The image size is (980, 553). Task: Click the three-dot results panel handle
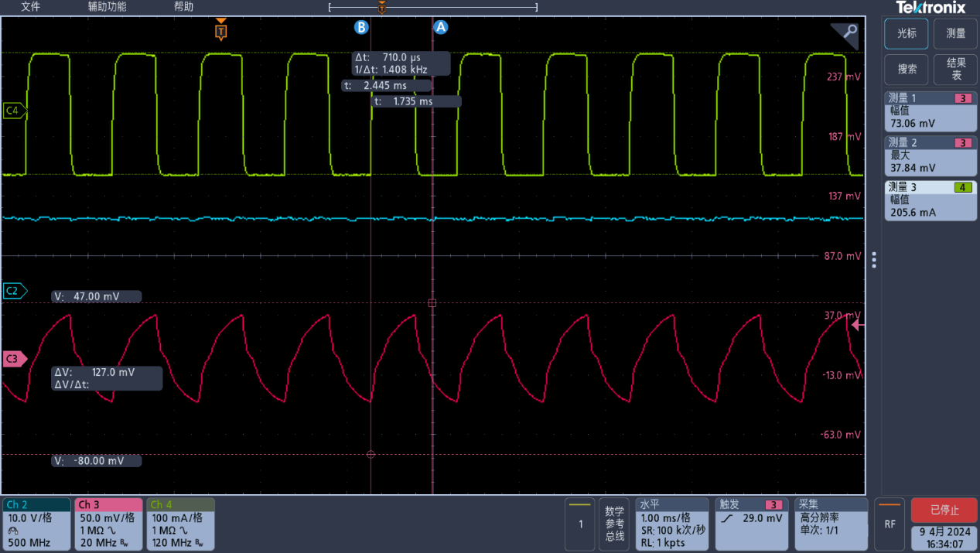[x=874, y=260]
